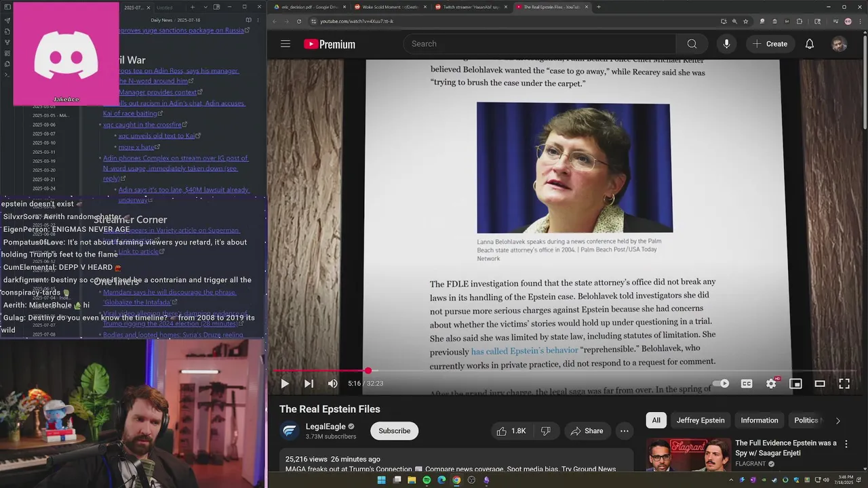
Task: Open Obsidian note more options
Action: pyautogui.click(x=259, y=20)
